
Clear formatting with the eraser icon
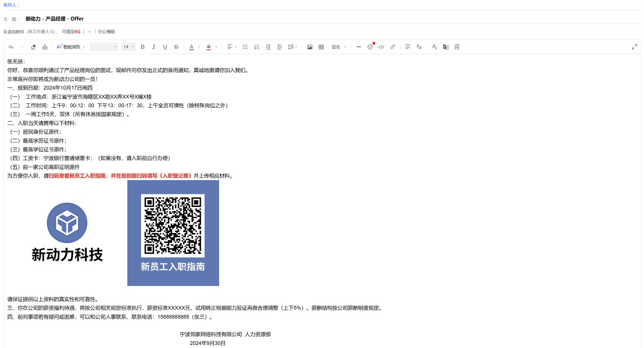(x=33, y=47)
